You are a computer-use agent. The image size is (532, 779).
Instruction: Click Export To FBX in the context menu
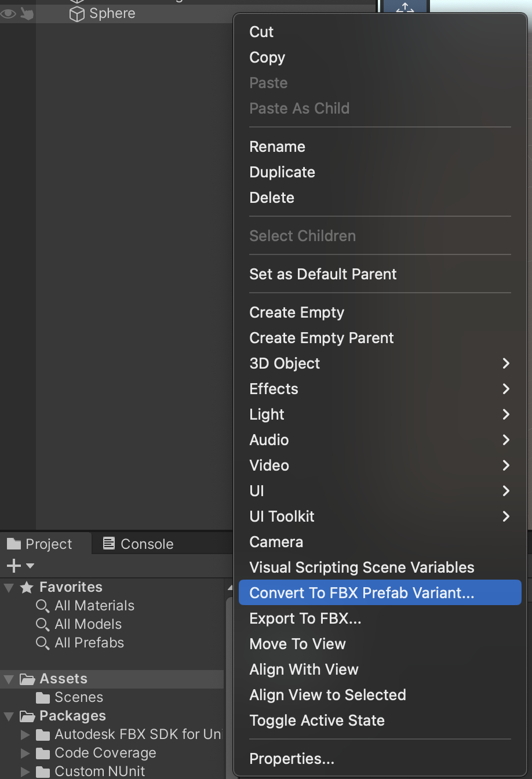[x=305, y=618]
